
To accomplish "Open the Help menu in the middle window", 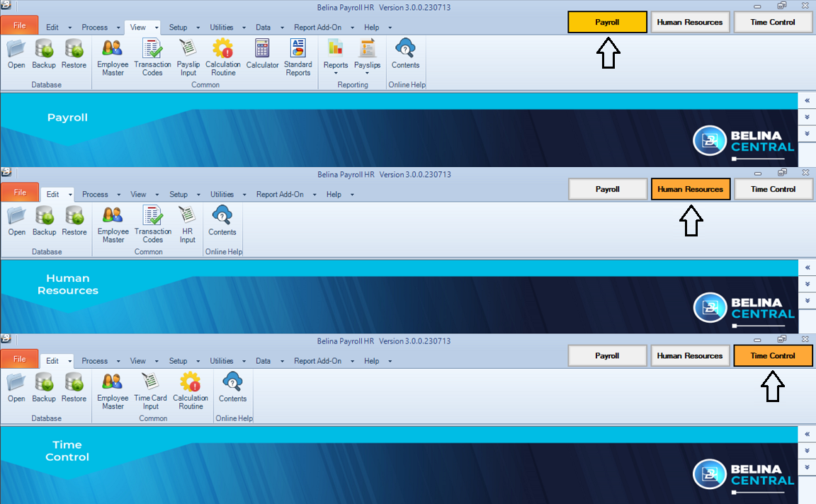I will (334, 194).
